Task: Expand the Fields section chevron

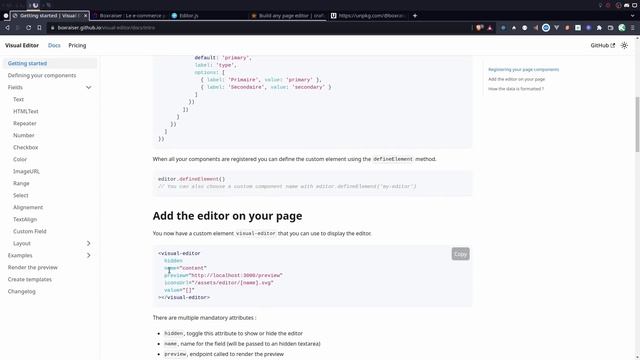Action: pos(89,87)
